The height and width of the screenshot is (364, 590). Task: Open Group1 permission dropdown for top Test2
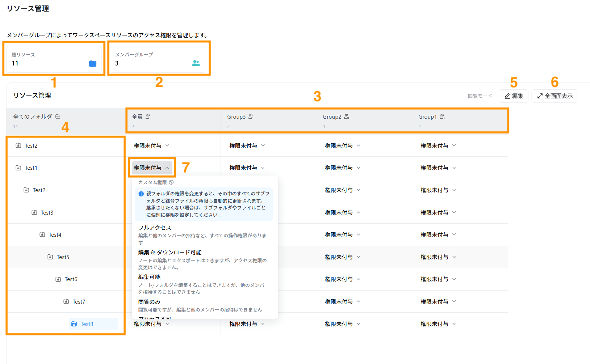pyautogui.click(x=439, y=145)
